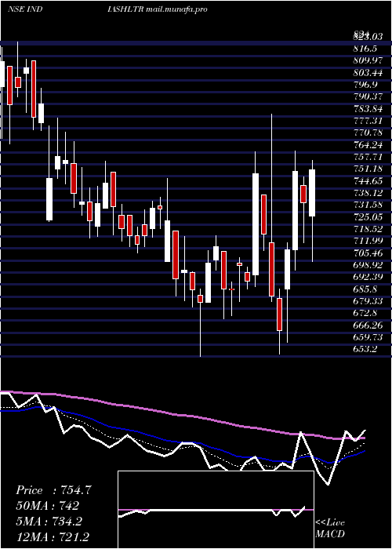
Task: Click the 711.99 price axis label
Action: tap(368, 241)
